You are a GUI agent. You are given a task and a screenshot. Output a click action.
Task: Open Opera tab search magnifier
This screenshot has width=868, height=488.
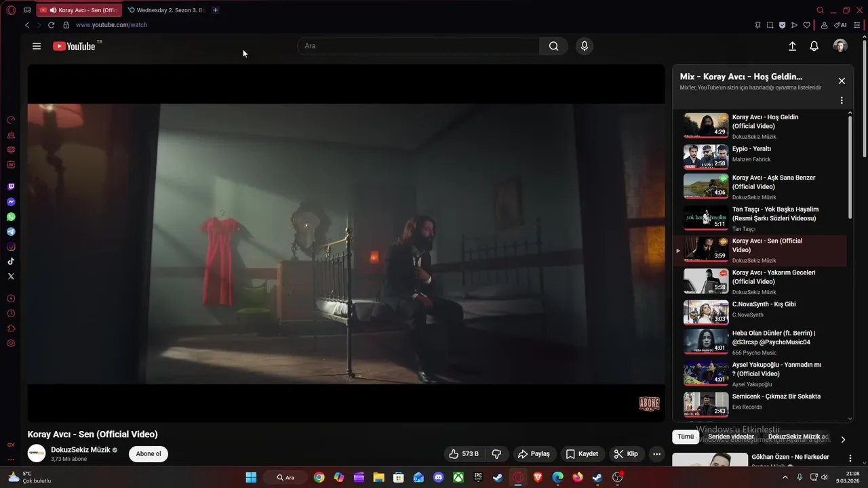click(820, 10)
